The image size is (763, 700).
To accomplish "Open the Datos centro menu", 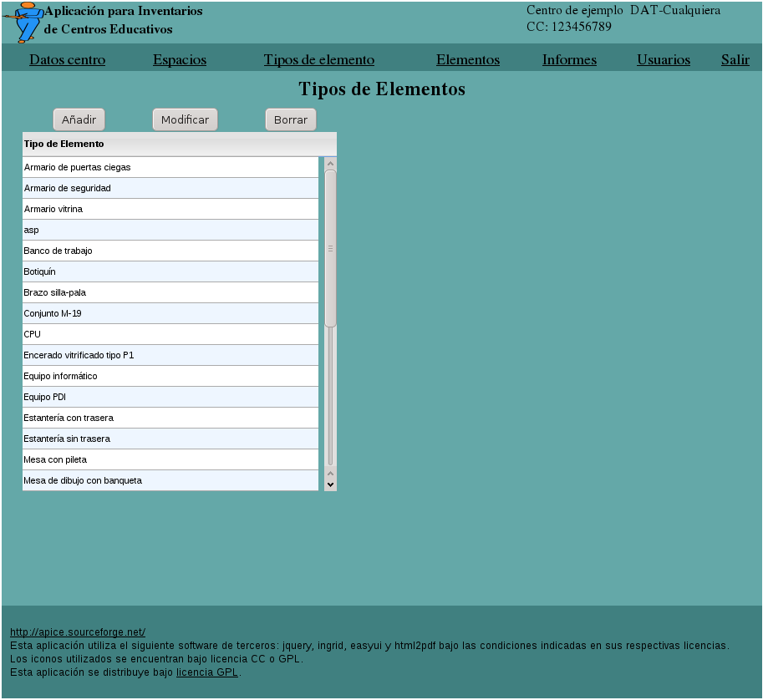I will click(67, 59).
